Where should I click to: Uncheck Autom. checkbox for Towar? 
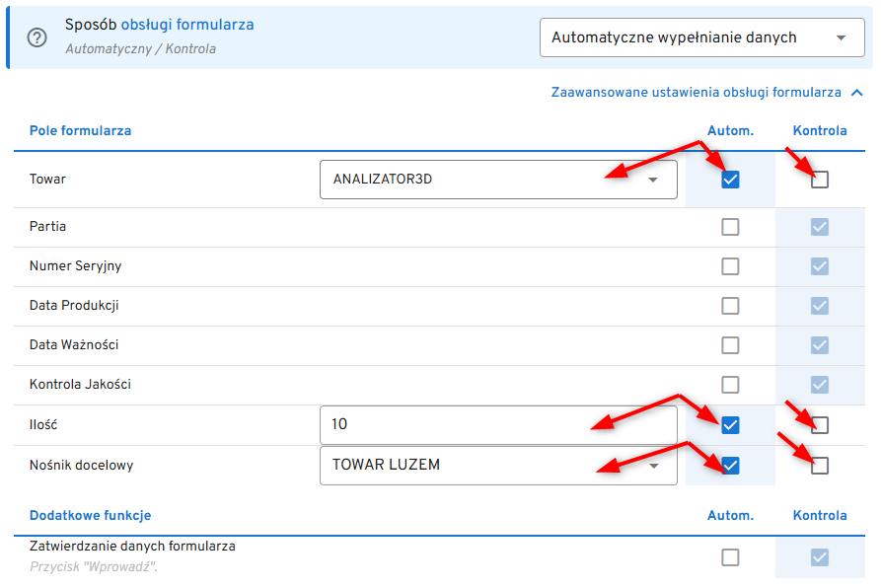pyautogui.click(x=730, y=180)
